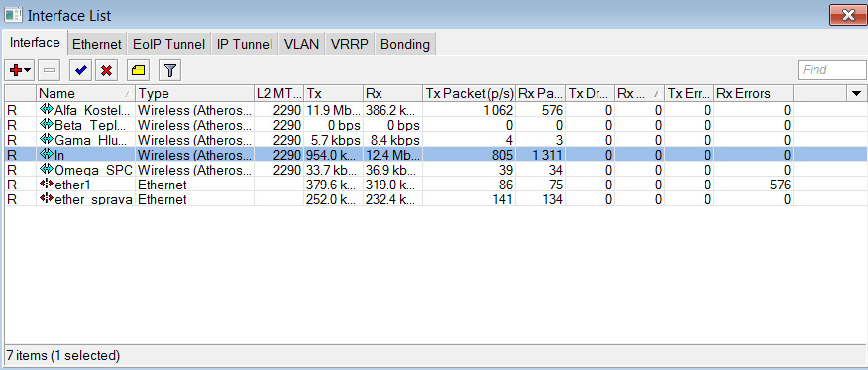Close the Interface List window
This screenshot has height=370, width=868.
pos(847,15)
